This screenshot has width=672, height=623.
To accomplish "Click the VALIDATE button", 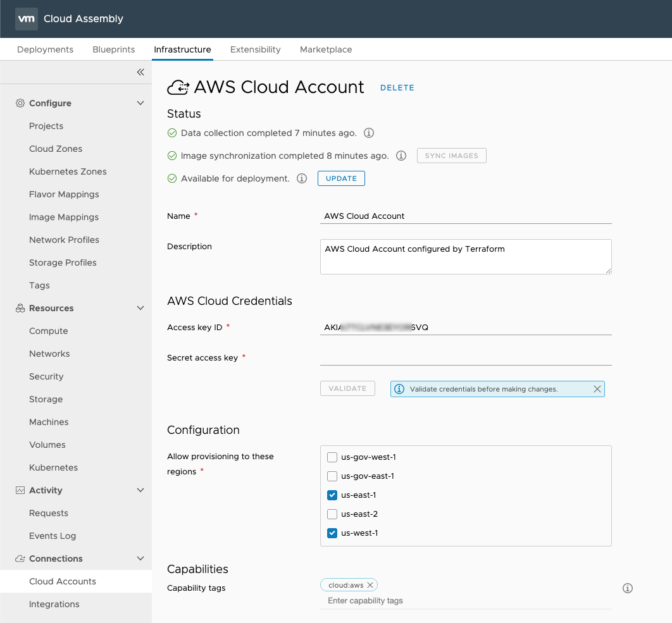I will [x=347, y=388].
